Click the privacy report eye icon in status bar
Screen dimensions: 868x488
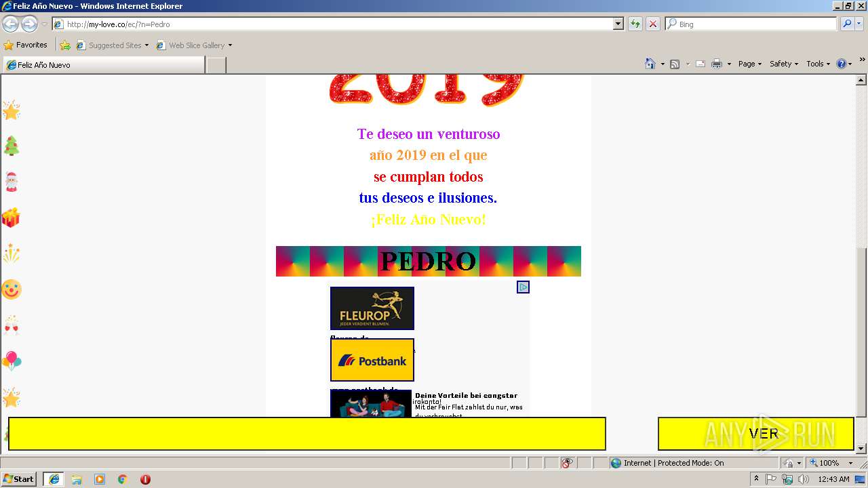click(x=567, y=463)
